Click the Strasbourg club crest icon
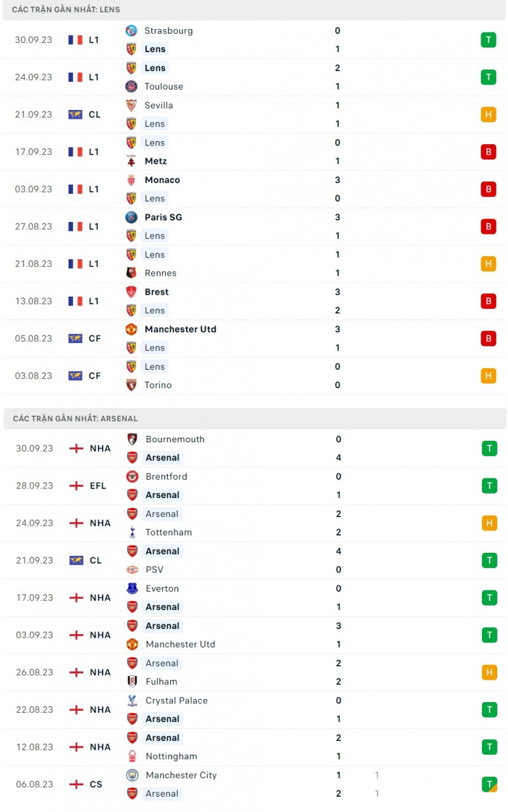Image resolution: width=508 pixels, height=812 pixels. 131,30
